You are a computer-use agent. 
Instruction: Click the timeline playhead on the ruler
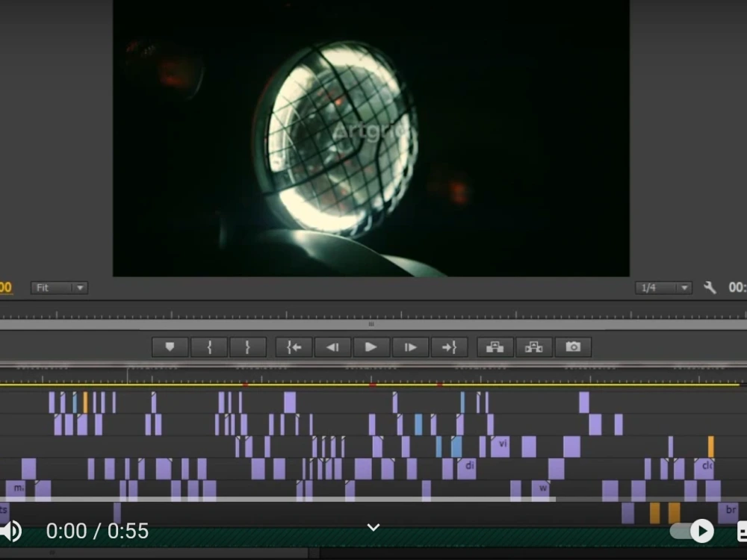tap(127, 376)
